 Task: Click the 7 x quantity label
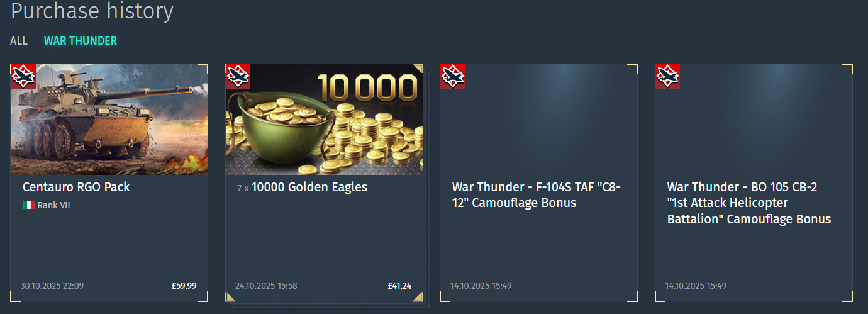coord(243,188)
